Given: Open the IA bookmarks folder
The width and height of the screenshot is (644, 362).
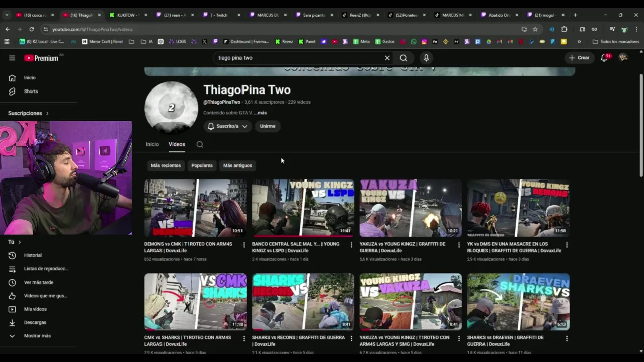Looking at the screenshot, I should (x=147, y=42).
